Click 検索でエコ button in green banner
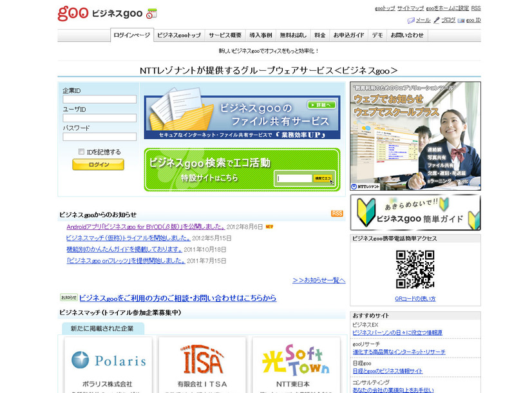 pyautogui.click(x=323, y=178)
